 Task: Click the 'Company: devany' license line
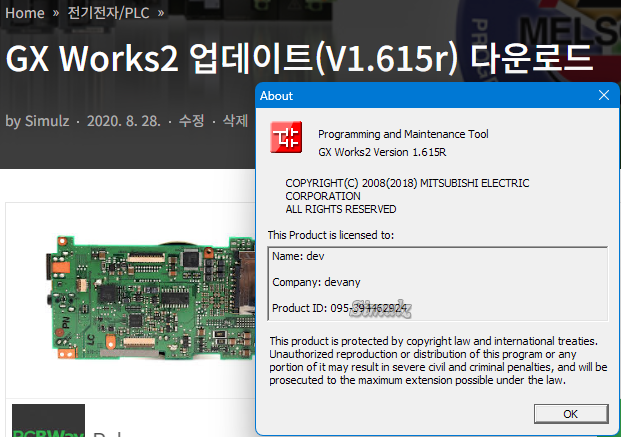(316, 282)
